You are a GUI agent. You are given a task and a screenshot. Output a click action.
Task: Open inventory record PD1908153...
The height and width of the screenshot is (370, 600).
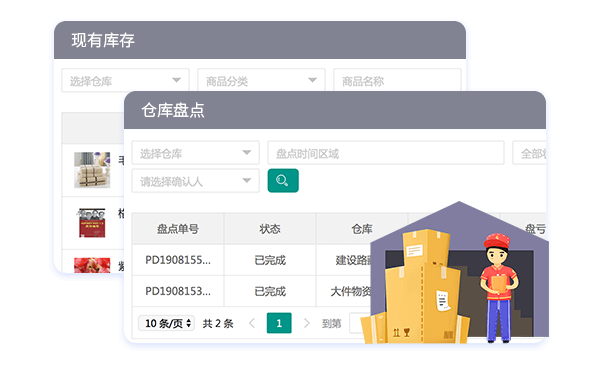pos(178,291)
